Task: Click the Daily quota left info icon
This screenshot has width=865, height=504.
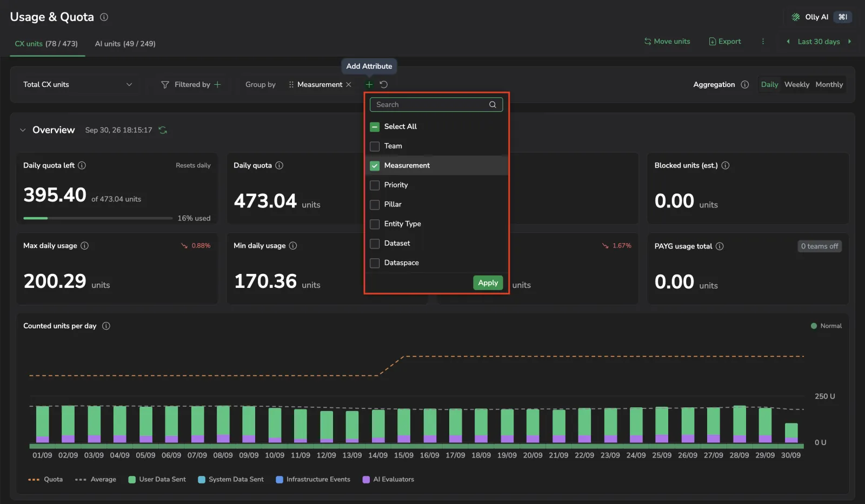Action: click(82, 166)
